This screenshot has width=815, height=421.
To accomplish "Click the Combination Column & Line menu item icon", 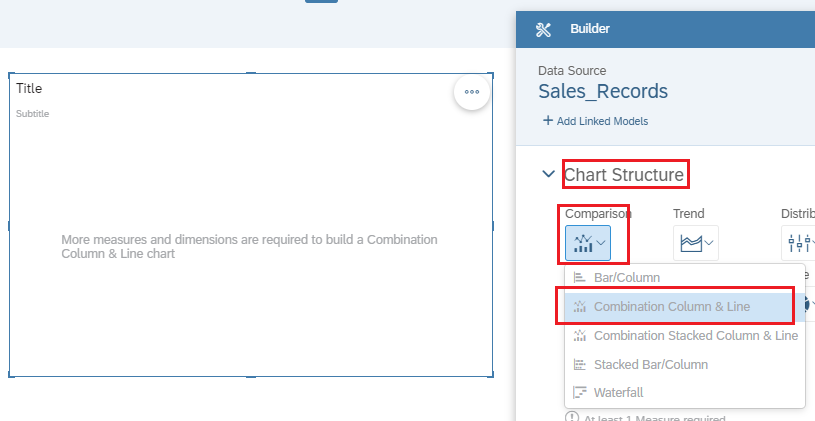I will tap(579, 306).
